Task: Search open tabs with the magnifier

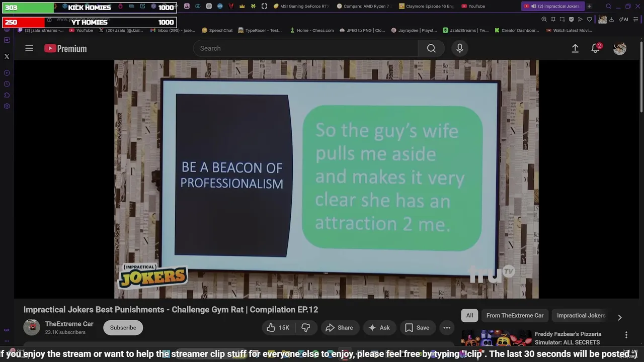Action: pyautogui.click(x=608, y=6)
